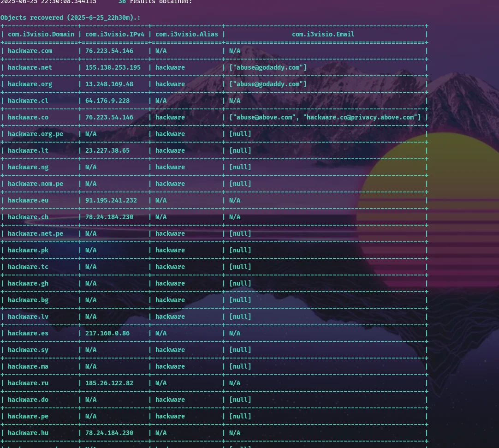This screenshot has height=448, width=499.
Task: Click the hackware.pe domain cell
Action: pyautogui.click(x=28, y=416)
